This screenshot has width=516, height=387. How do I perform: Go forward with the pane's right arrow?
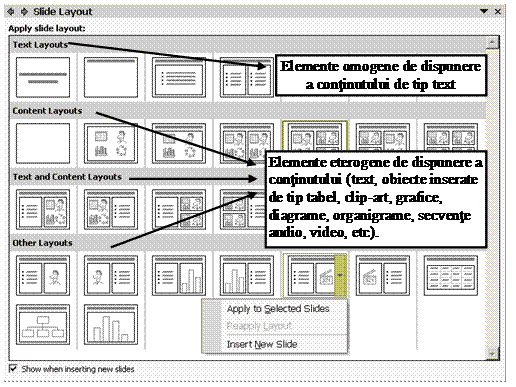click(x=24, y=12)
